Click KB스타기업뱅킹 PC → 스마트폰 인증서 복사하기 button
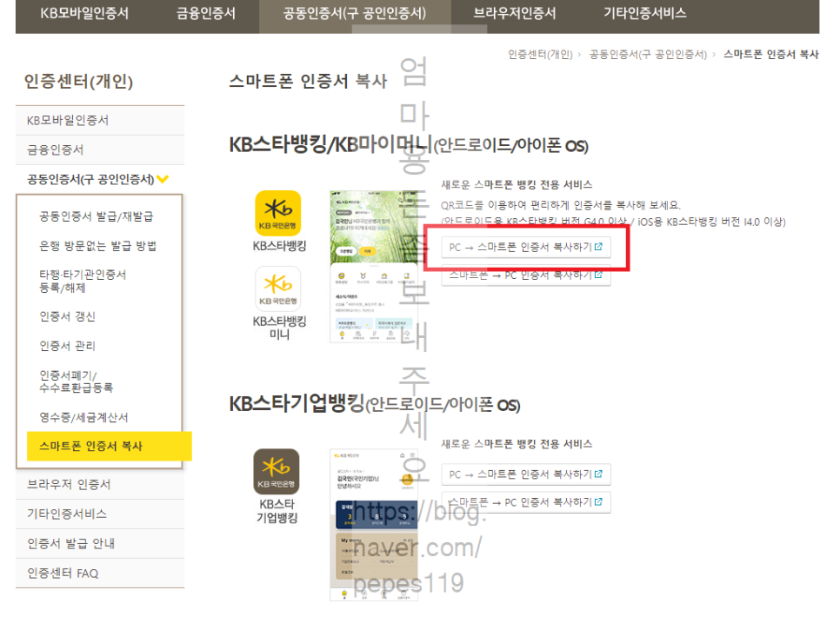The image size is (840, 630). click(526, 474)
